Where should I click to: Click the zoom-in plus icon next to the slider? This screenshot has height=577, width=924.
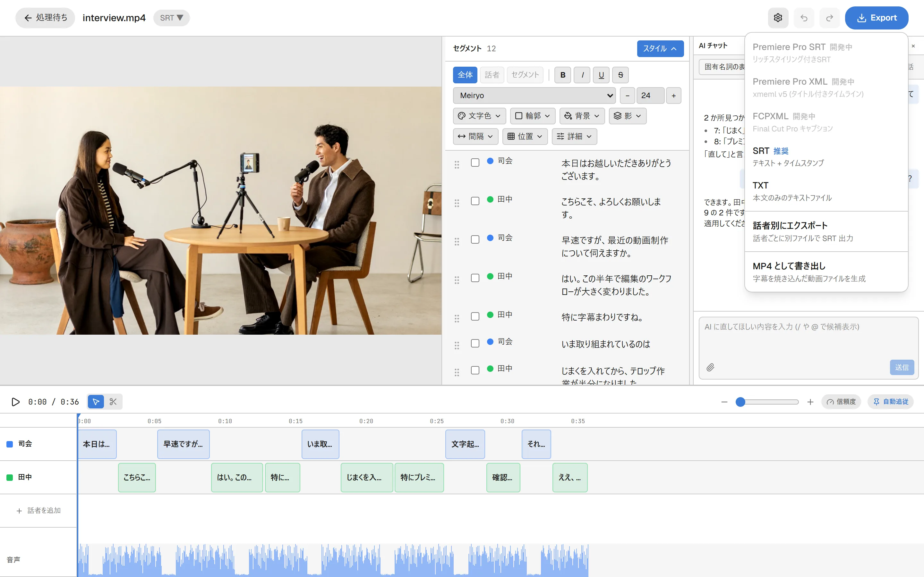pyautogui.click(x=810, y=401)
